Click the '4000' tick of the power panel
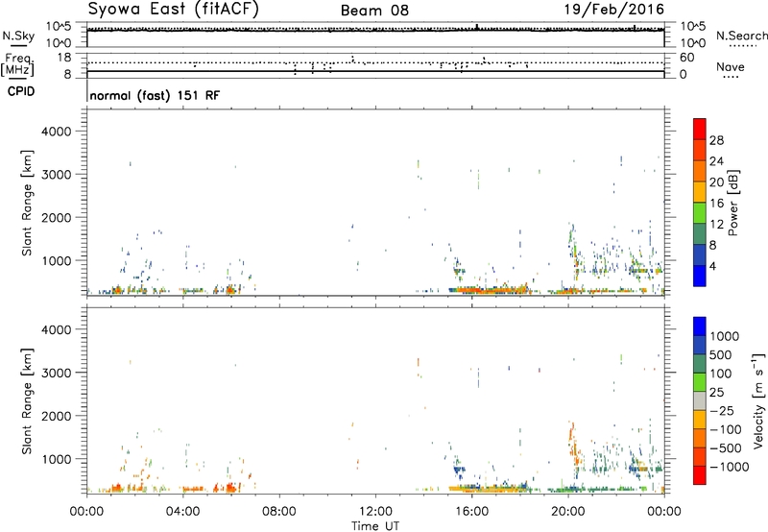The image size is (768, 532). pos(56,132)
